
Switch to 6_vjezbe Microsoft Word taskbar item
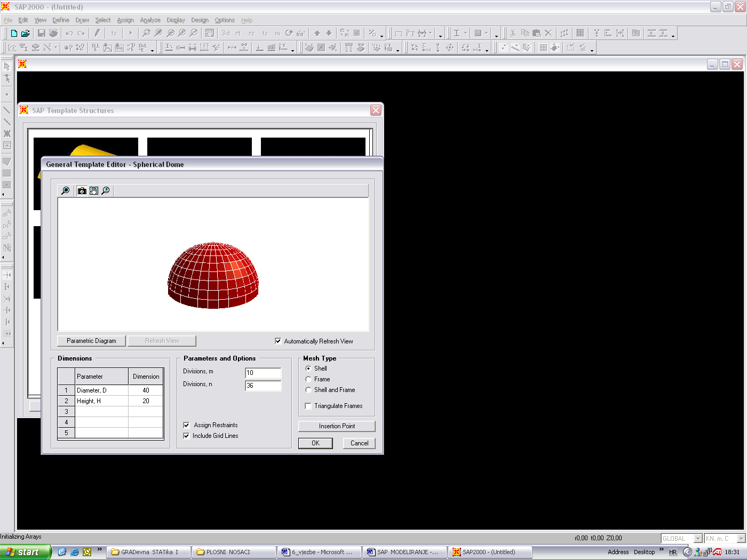(x=320, y=552)
